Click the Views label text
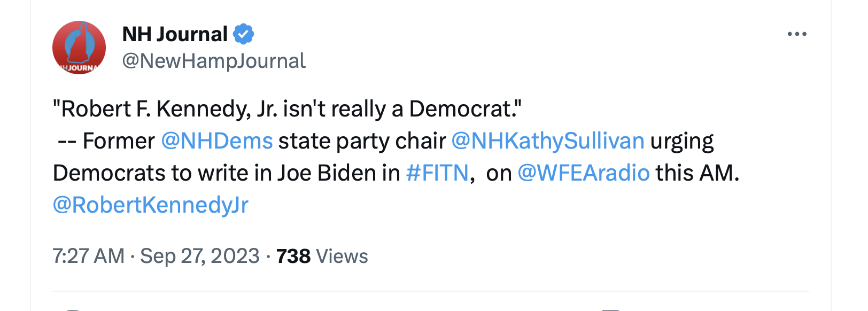868x311 pixels. point(342,256)
